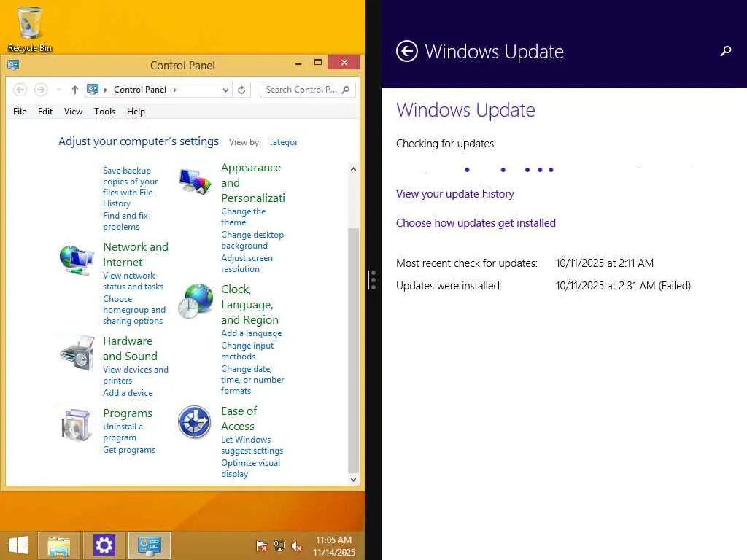Go back using Windows Update back arrow
Screen dimensions: 747x560
tap(406, 51)
